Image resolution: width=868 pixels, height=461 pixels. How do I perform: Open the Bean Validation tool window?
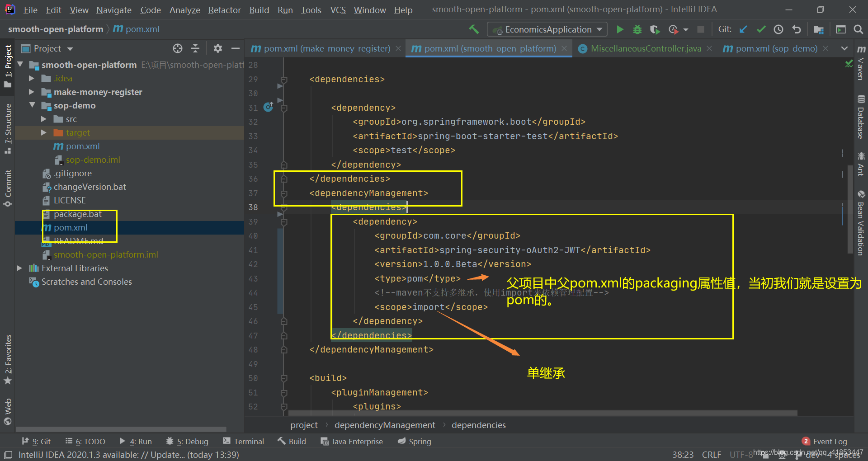click(x=861, y=223)
